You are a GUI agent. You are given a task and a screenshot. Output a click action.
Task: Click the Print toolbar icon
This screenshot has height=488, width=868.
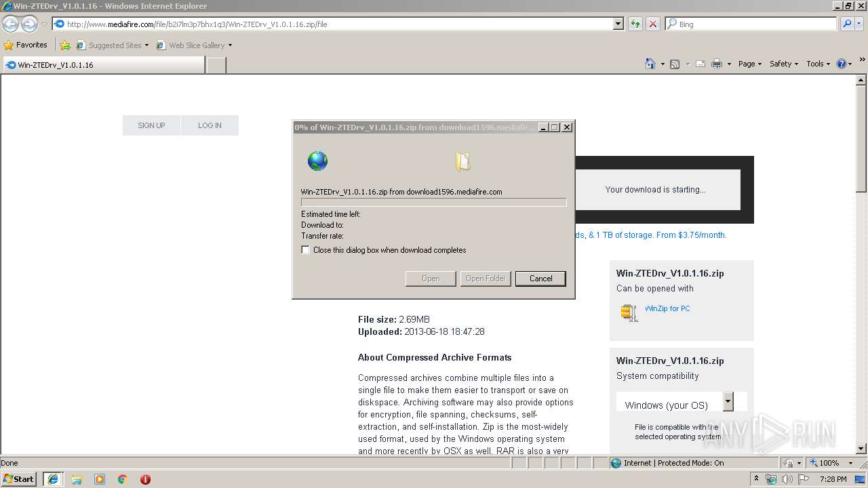point(717,64)
